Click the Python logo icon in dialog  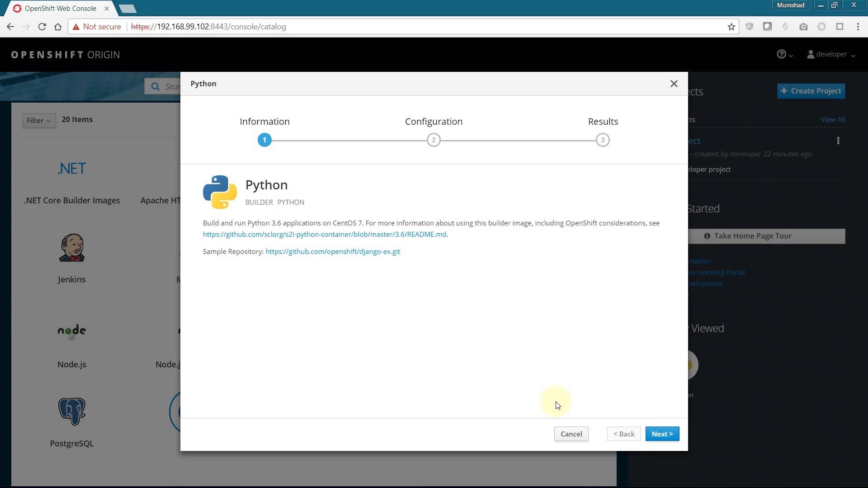coord(220,192)
